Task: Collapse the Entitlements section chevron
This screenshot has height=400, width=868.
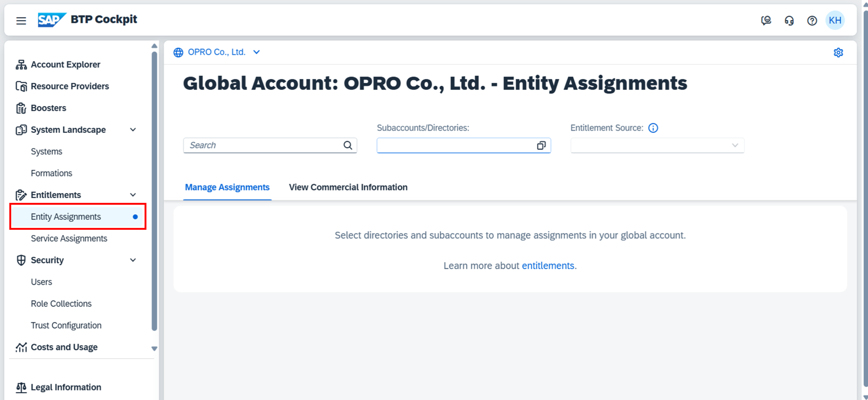Action: point(133,195)
